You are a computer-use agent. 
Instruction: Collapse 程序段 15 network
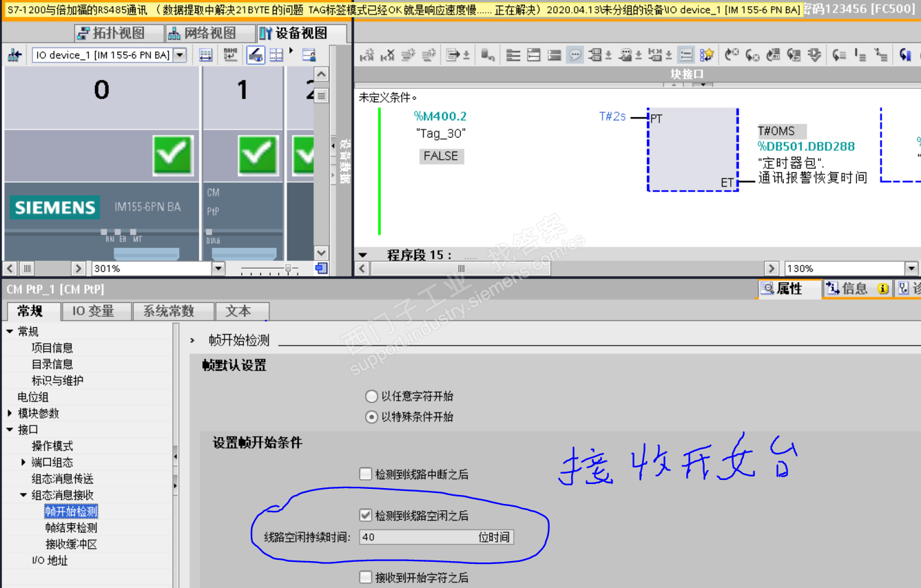click(x=363, y=255)
